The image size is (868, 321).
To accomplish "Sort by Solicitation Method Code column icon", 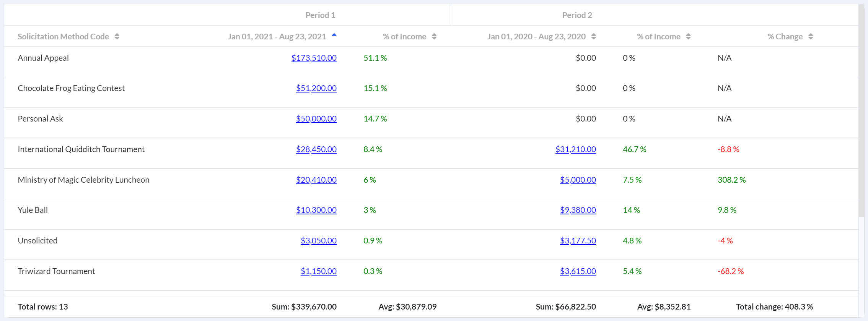I will click(117, 37).
